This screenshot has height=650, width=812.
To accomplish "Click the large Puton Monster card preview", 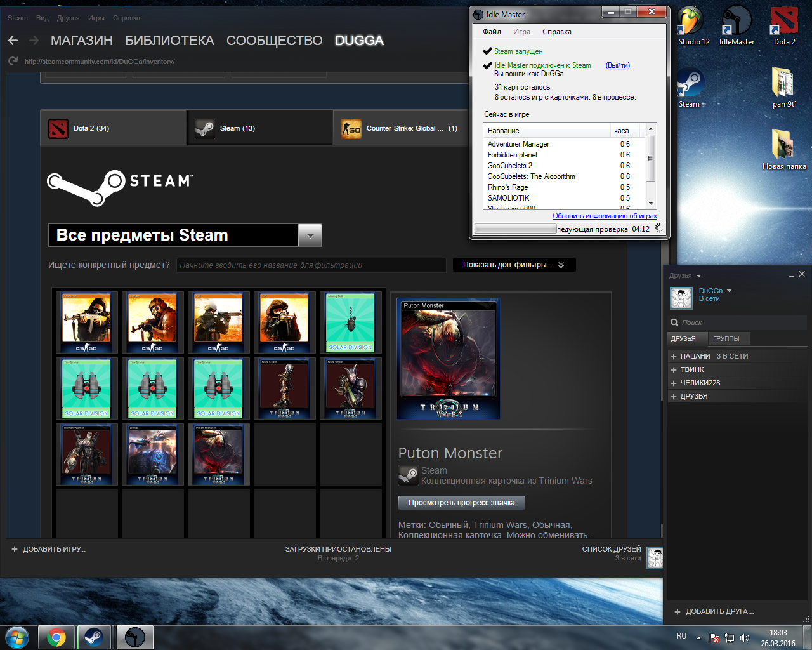I will (x=449, y=359).
